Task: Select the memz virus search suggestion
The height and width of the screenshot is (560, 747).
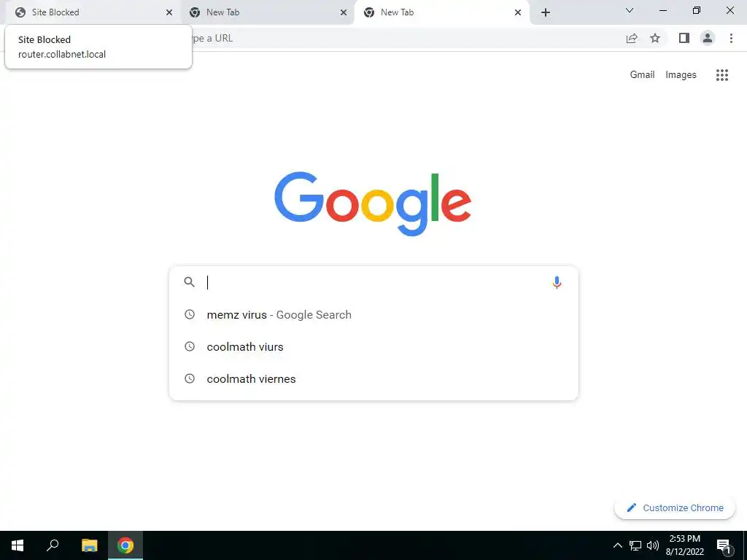Action: (373, 315)
